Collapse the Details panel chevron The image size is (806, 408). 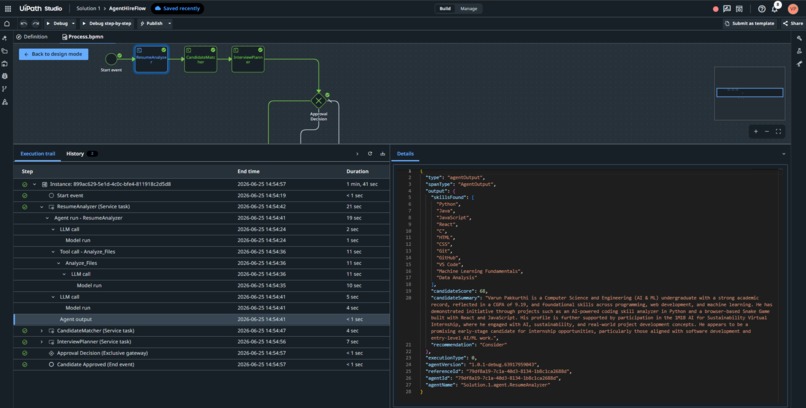pos(783,154)
